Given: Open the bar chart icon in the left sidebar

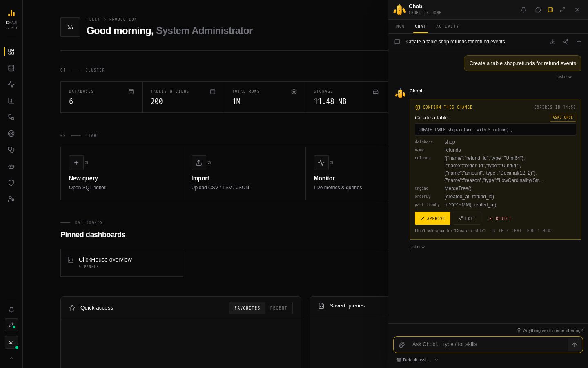Looking at the screenshot, I should (x=11, y=101).
